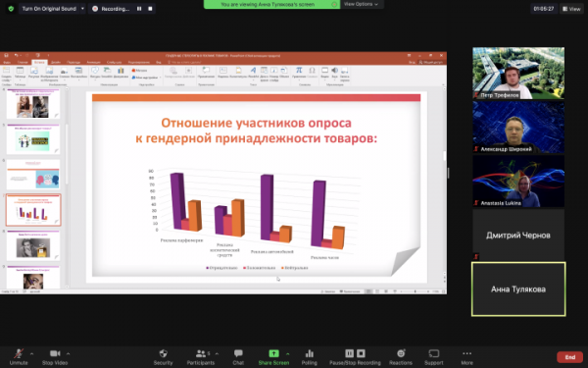Screen dimensions: 588x368
Task: Insert SmartArt graphic from ribbon
Action: click(107, 73)
